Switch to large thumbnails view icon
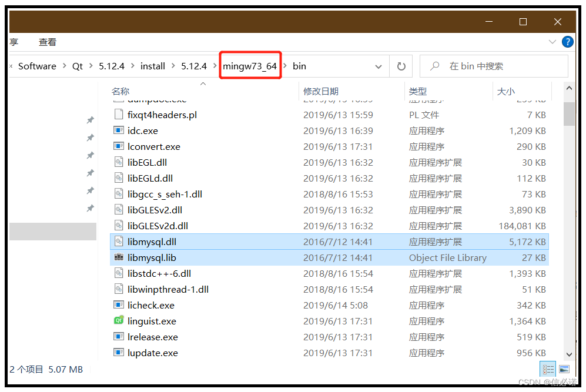The image size is (586, 392). [x=564, y=369]
